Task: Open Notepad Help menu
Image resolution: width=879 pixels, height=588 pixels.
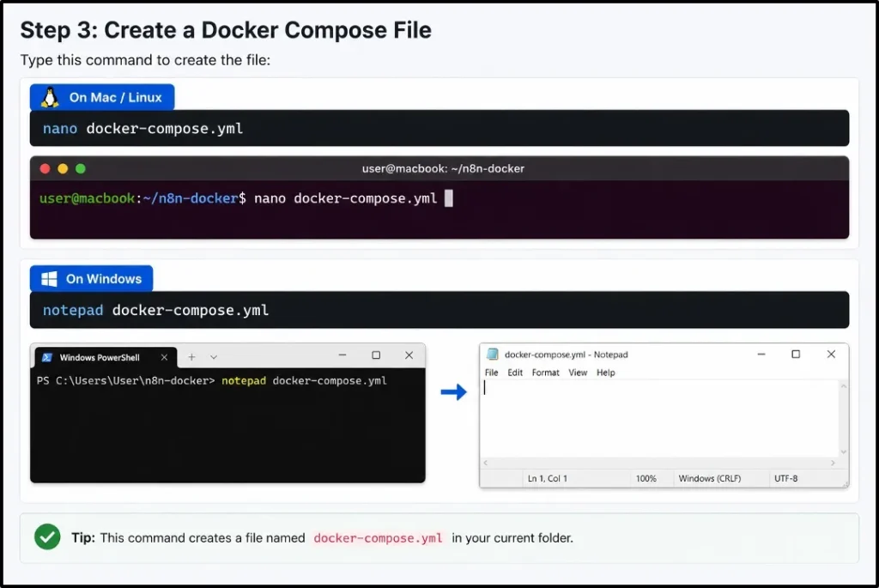Action: click(605, 373)
